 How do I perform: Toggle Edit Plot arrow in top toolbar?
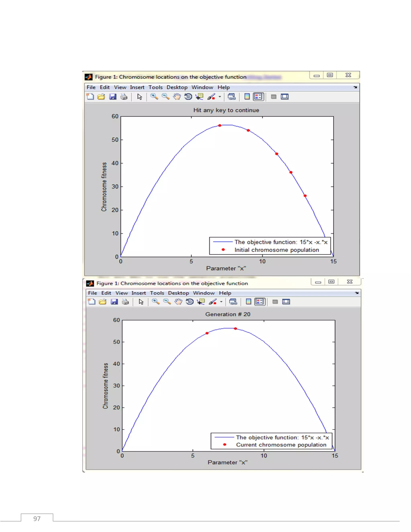tap(139, 97)
